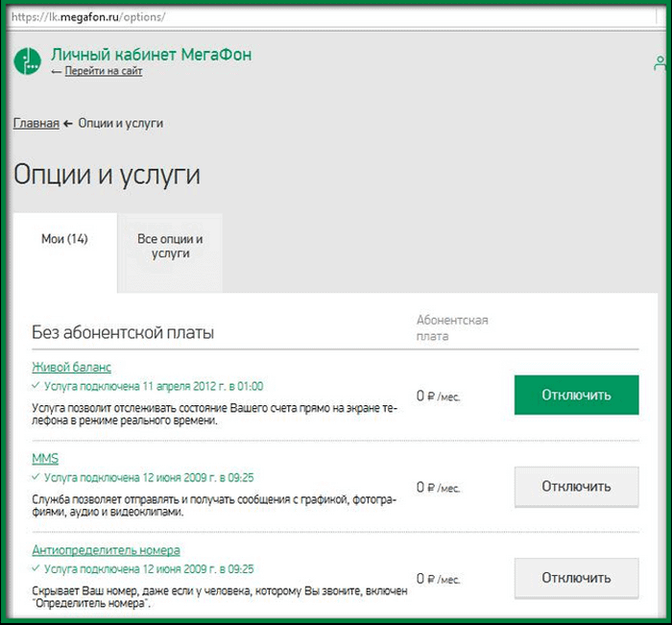Open 'Антиопределитель номера' service link
Screen dimensions: 672x625
pos(106,550)
